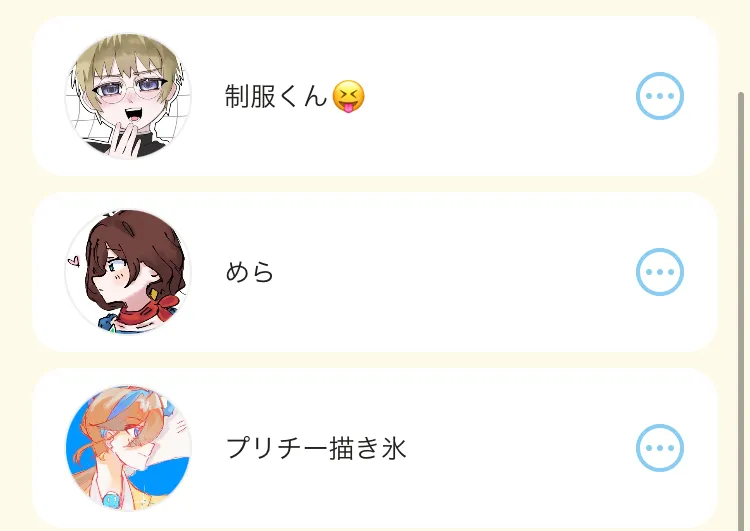Open more options for めら
The width and height of the screenshot is (750, 531).
[660, 272]
